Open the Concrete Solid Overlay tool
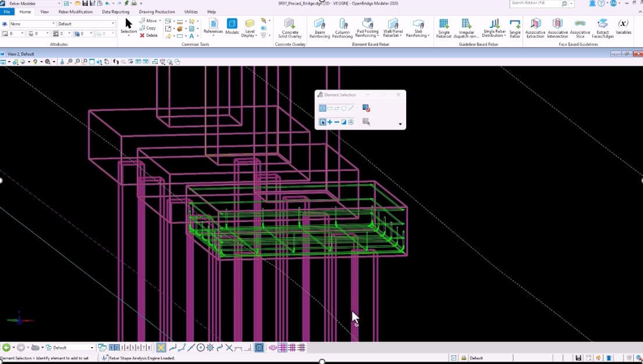The height and width of the screenshot is (364, 643). click(x=290, y=28)
